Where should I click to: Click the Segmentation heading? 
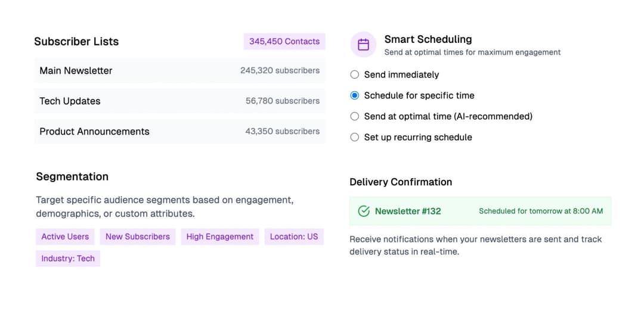72,177
